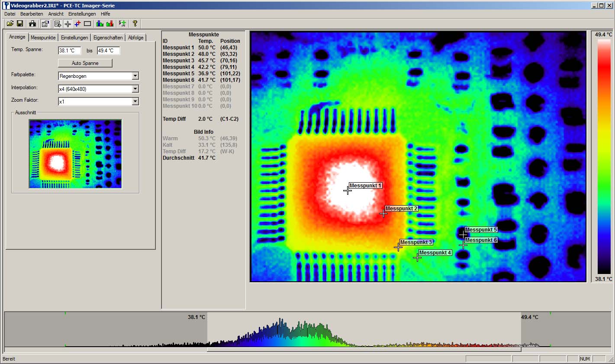The height and width of the screenshot is (364, 615).
Task: Open the Ansicht menu
Action: pyautogui.click(x=56, y=14)
